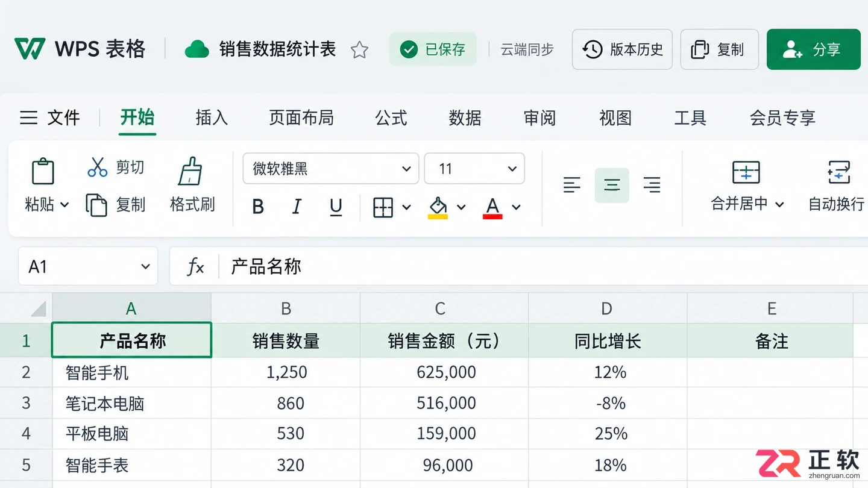The height and width of the screenshot is (488, 868).
Task: Star the document as favorite
Action: (359, 49)
